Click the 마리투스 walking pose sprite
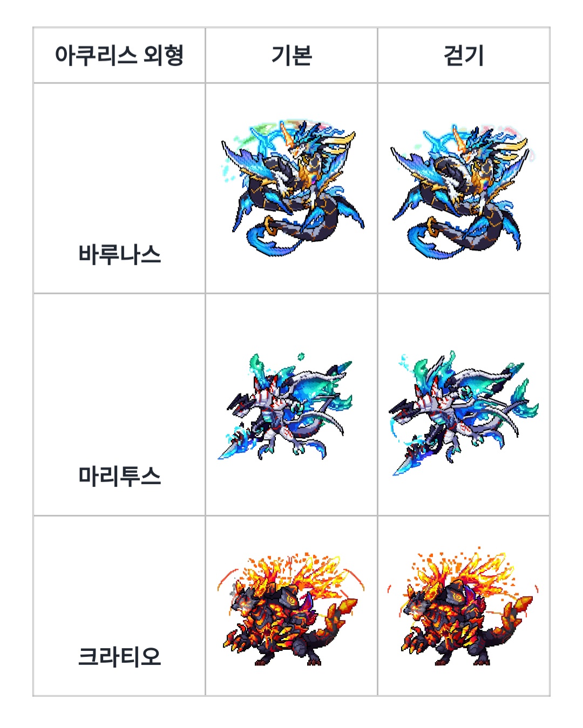583x728 pixels. click(463, 413)
